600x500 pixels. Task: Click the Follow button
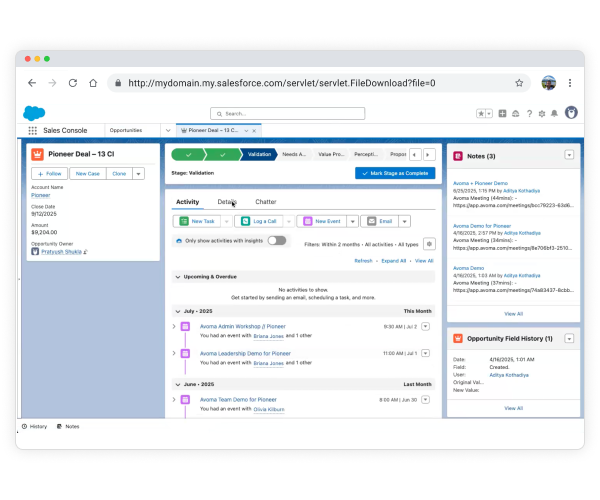coord(49,174)
